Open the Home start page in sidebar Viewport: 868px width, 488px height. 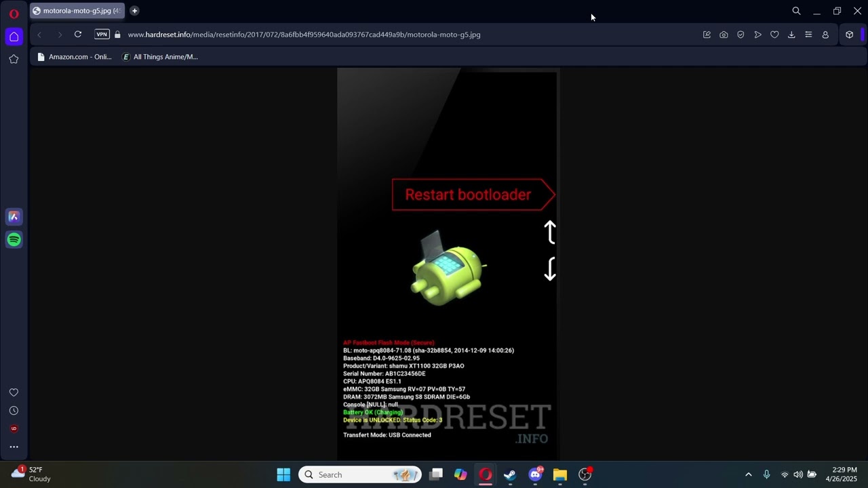(14, 37)
